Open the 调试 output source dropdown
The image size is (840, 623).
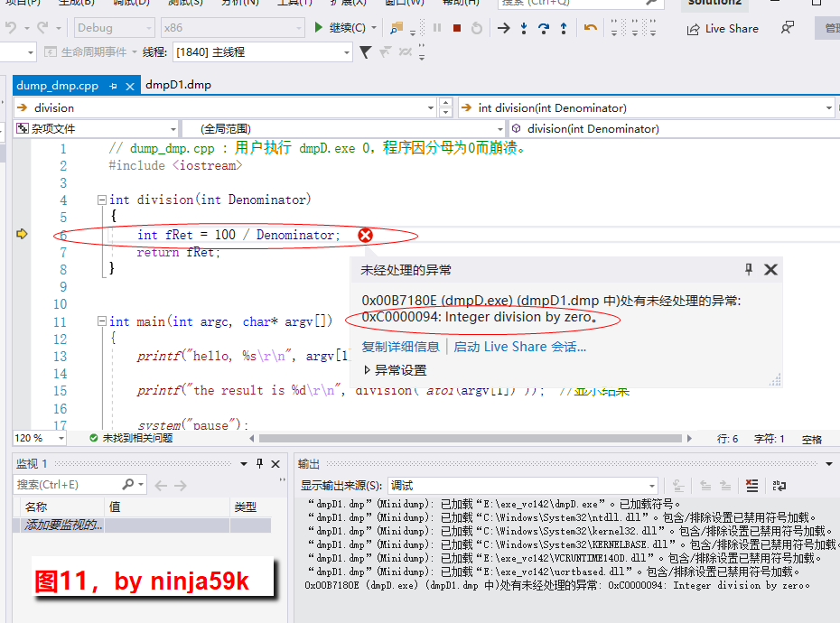(652, 486)
